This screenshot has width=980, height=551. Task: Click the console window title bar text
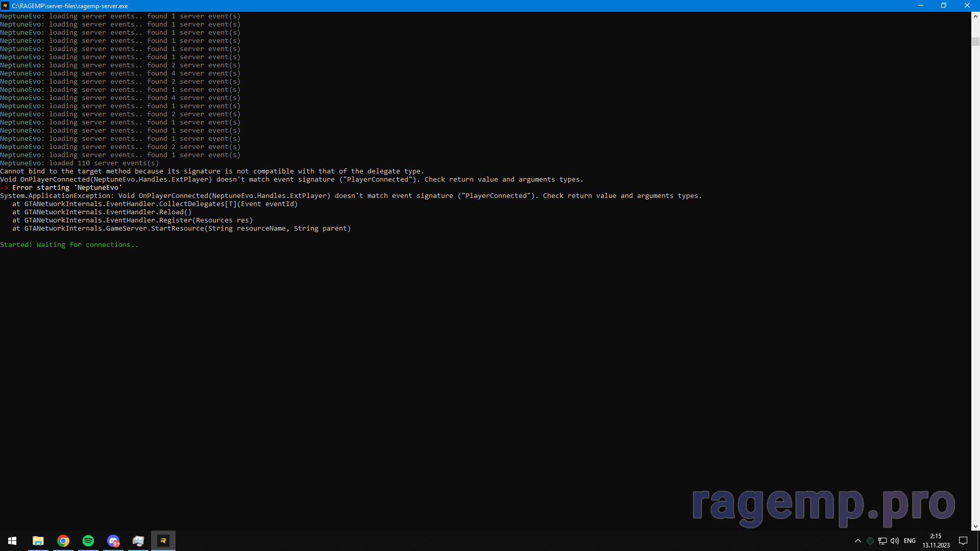70,6
